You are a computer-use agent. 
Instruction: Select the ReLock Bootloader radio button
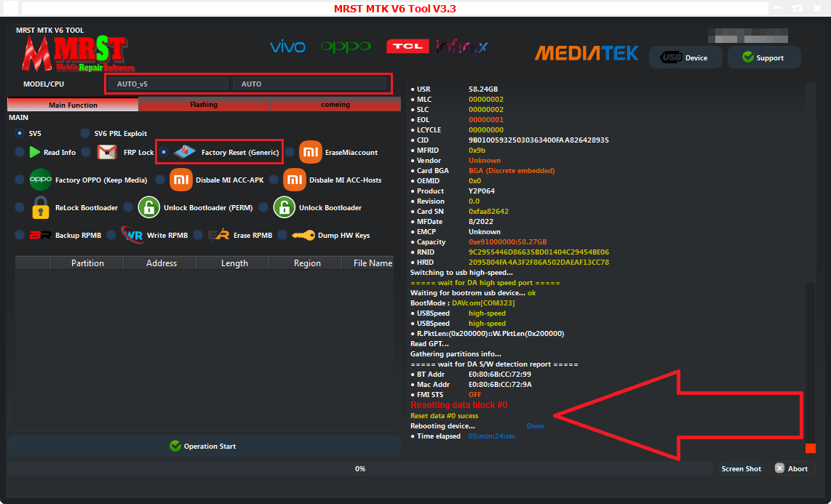20,207
